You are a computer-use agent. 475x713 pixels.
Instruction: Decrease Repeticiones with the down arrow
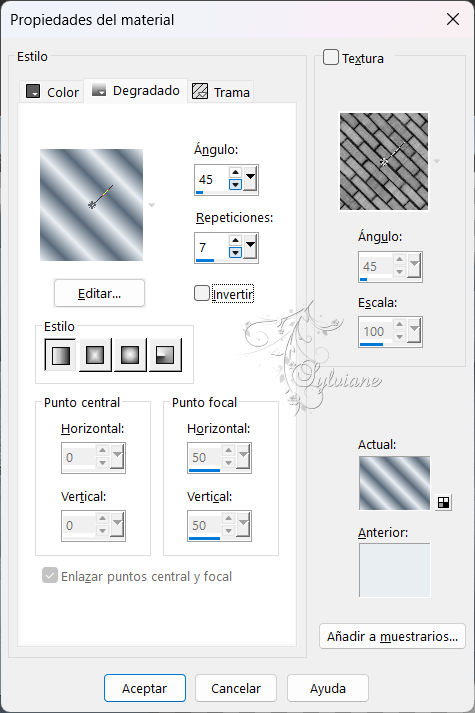(235, 252)
